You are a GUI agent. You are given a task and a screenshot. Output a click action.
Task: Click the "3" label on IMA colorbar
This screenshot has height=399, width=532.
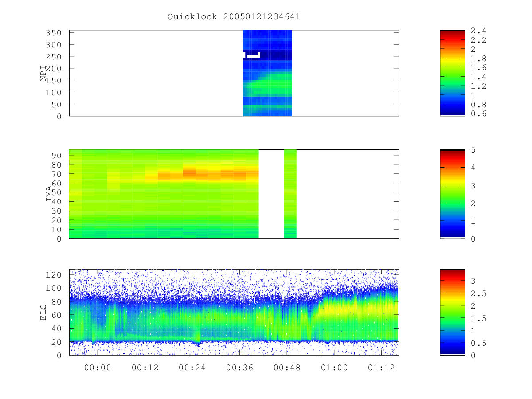click(x=473, y=185)
